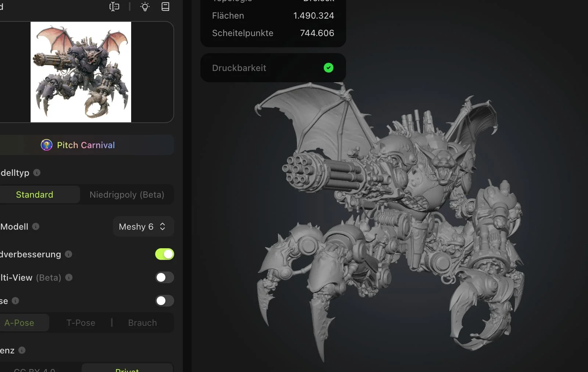Image resolution: width=588 pixels, height=372 pixels.
Task: Click the Flächen label
Action: [228, 16]
